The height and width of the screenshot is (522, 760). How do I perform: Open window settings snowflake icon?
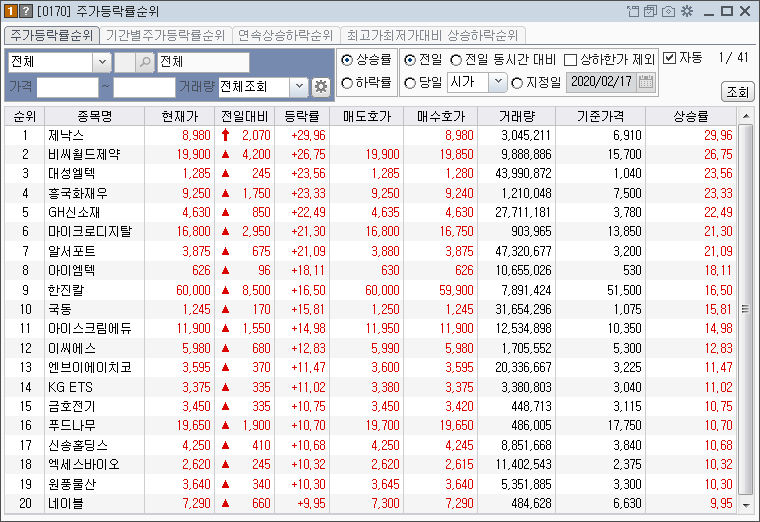tap(687, 11)
